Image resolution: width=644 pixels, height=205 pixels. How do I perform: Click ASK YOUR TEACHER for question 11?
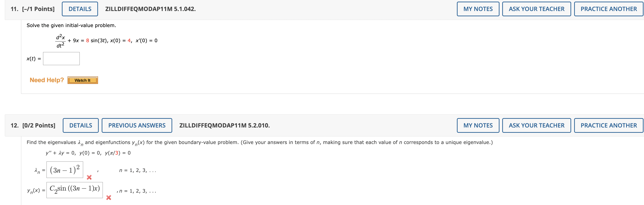(536, 9)
